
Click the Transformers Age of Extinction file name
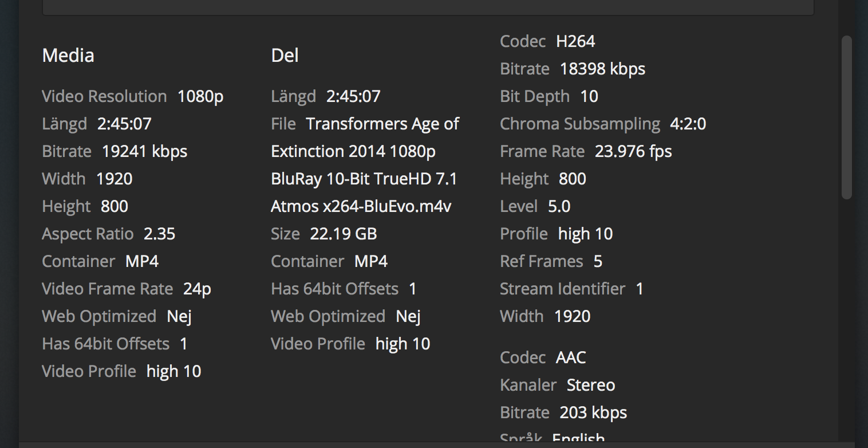click(x=365, y=165)
